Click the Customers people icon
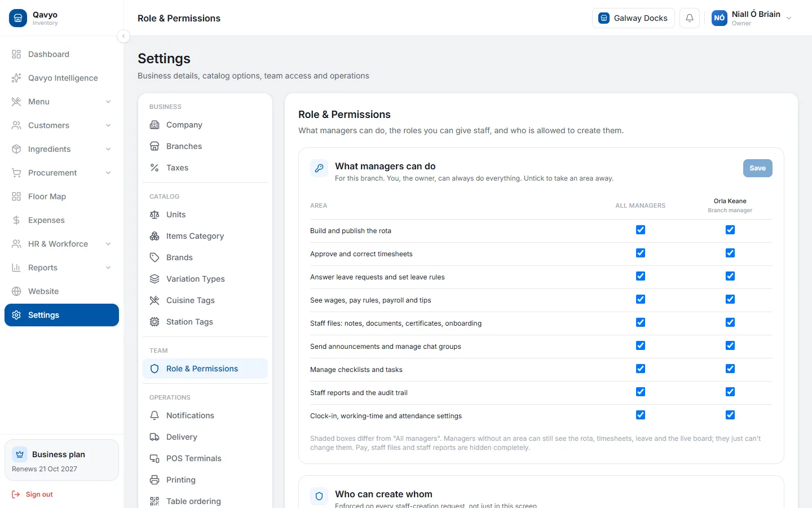 [x=16, y=125]
